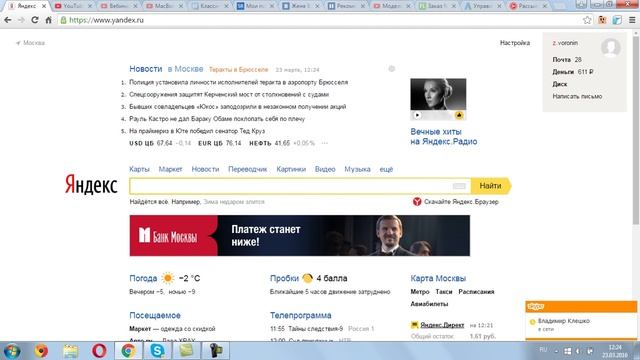
Task: Open Яндекс.Директ link
Action: (442, 325)
